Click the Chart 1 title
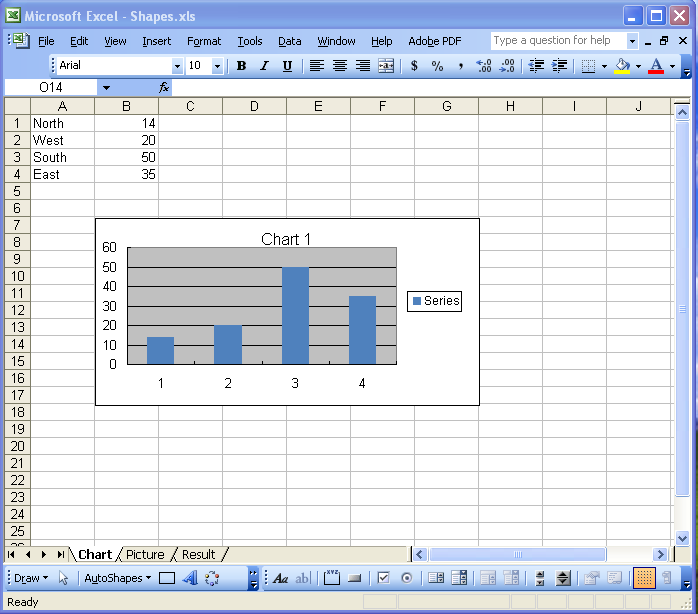The image size is (698, 614). pos(286,240)
